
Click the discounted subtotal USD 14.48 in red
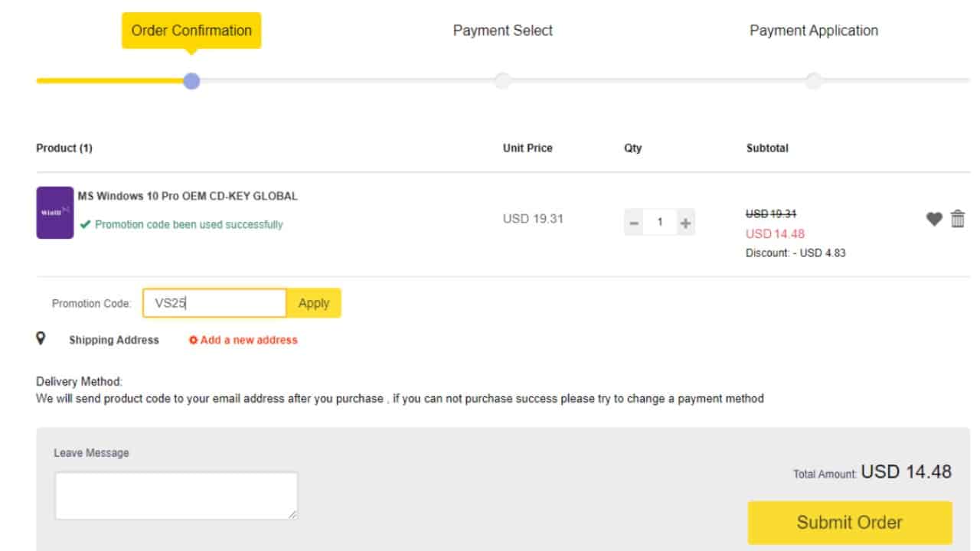(x=775, y=233)
